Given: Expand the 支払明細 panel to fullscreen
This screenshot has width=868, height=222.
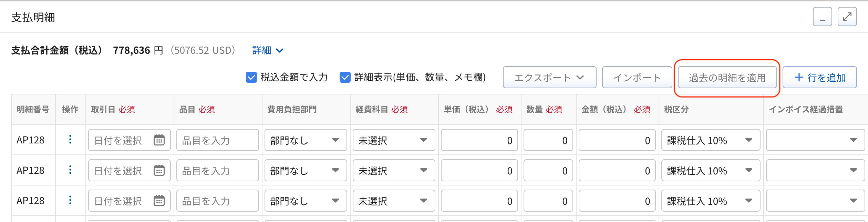Looking at the screenshot, I should [x=847, y=17].
